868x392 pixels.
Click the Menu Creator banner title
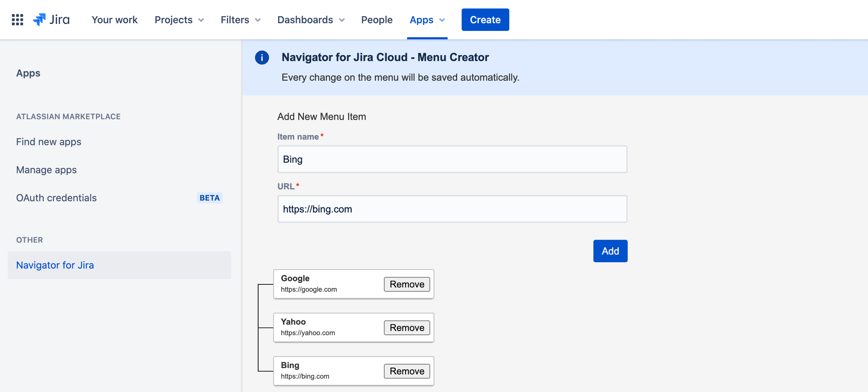click(x=385, y=57)
